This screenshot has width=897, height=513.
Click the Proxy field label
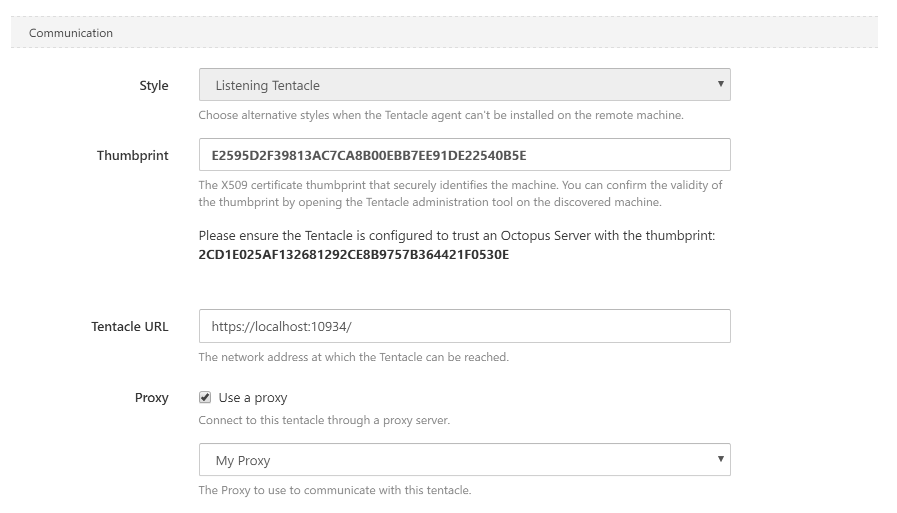click(x=151, y=397)
